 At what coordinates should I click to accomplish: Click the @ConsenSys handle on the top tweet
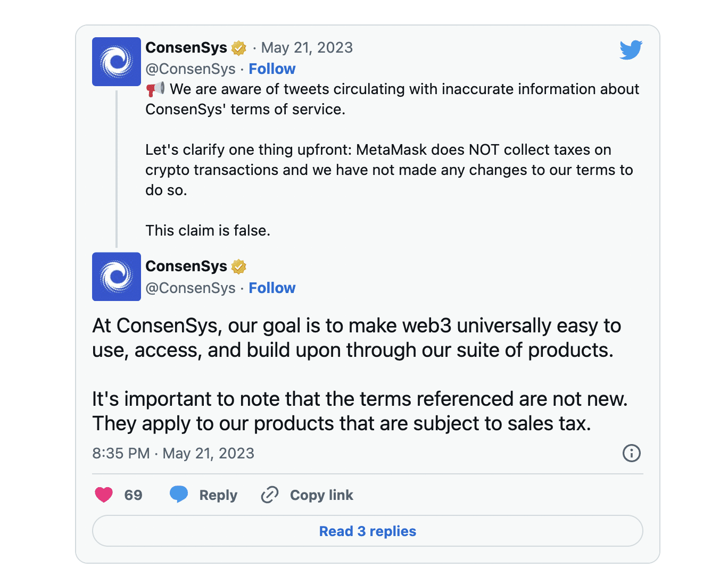coord(190,69)
